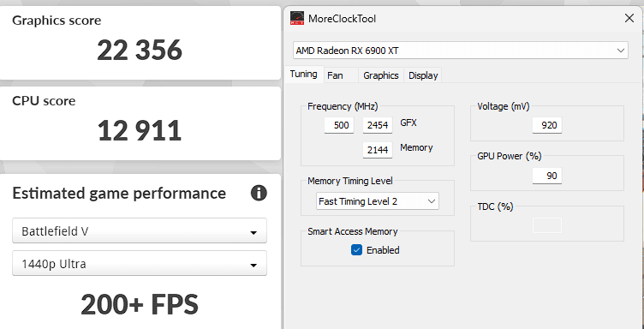Click the Voltage field showing 920

point(547,125)
